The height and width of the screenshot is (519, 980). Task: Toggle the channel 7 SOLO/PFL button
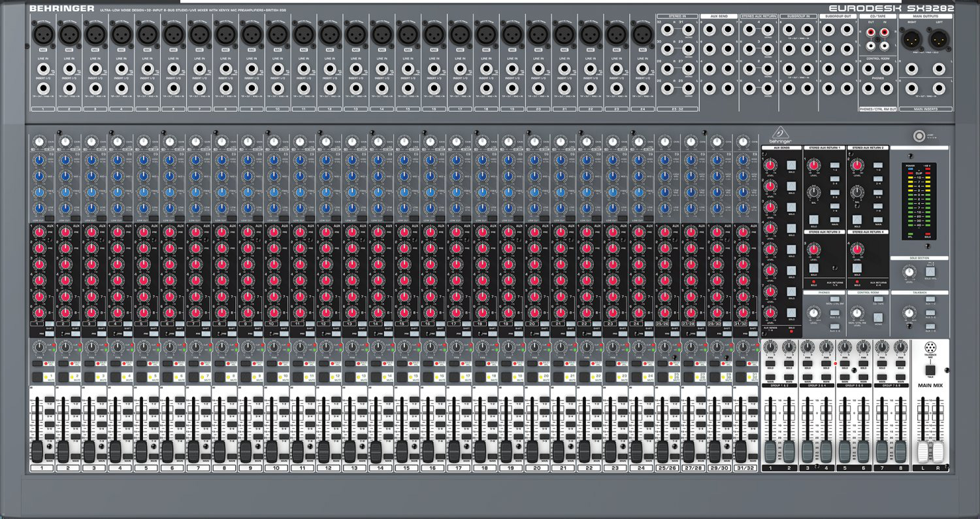(194, 363)
